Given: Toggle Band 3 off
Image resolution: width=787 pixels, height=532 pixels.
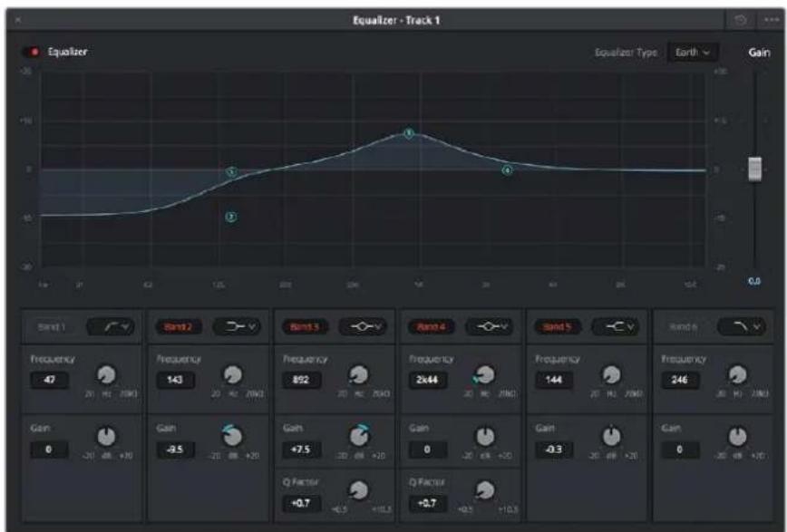Looking at the screenshot, I should coord(305,327).
